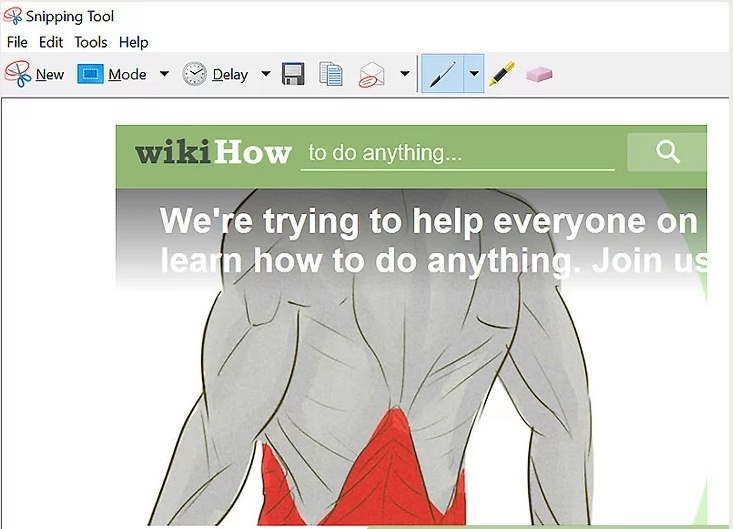Viewport: 733px width, 529px height.
Task: Click the wikiHow magnifier search button
Action: (x=667, y=152)
